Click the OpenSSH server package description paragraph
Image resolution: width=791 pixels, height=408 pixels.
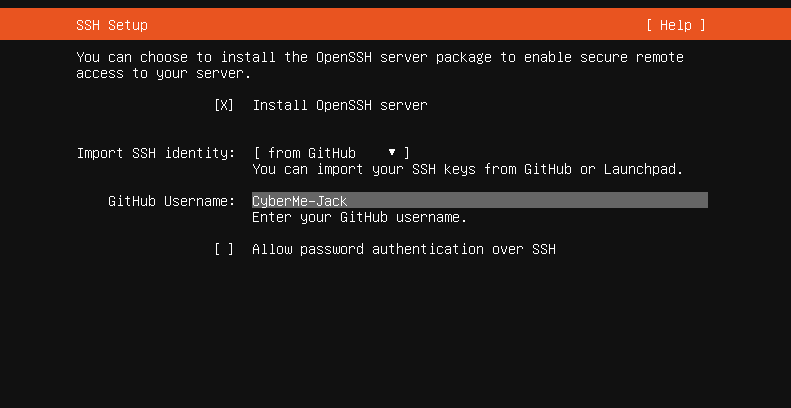(x=380, y=65)
